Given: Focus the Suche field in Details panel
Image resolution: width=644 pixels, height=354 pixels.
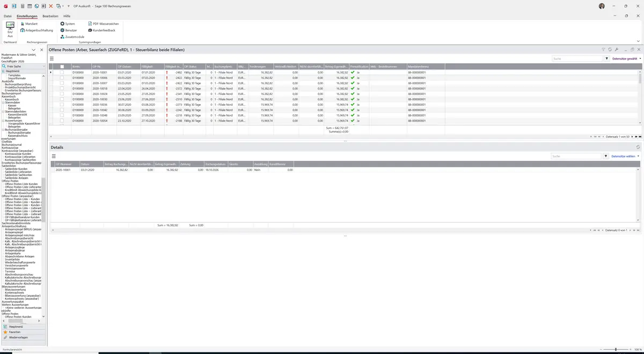Looking at the screenshot, I should pos(577,156).
